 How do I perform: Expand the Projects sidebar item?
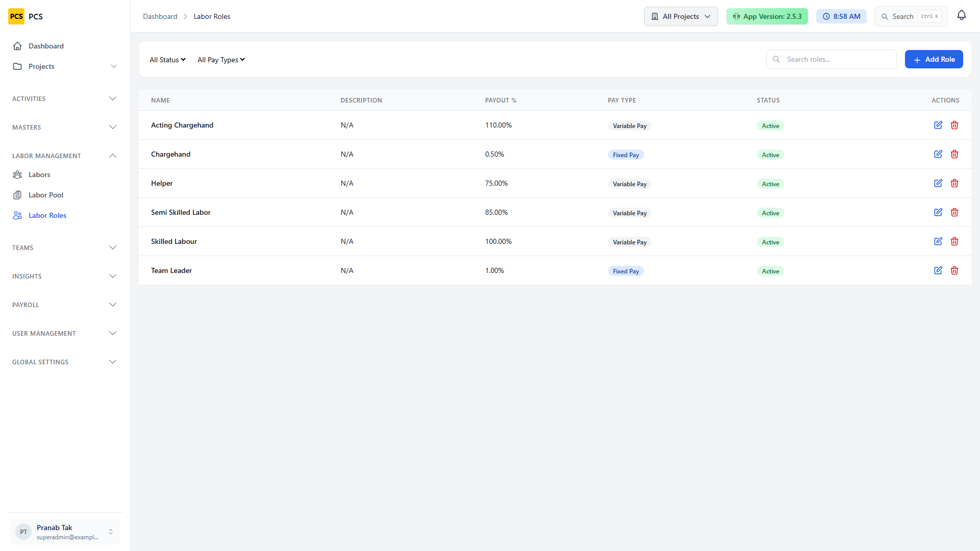[x=65, y=66]
